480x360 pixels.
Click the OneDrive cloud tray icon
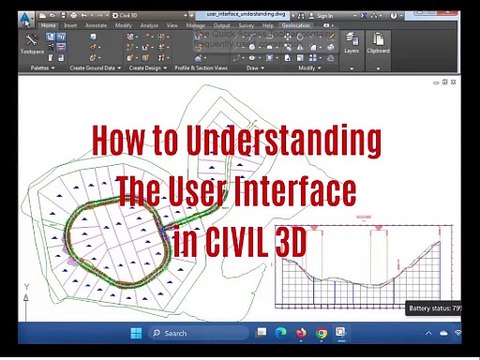pyautogui.click(x=444, y=333)
